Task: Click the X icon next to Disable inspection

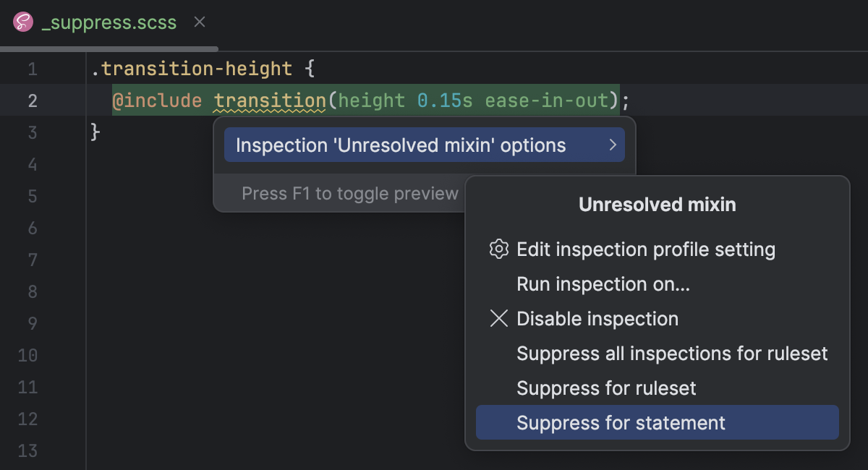Action: point(498,318)
